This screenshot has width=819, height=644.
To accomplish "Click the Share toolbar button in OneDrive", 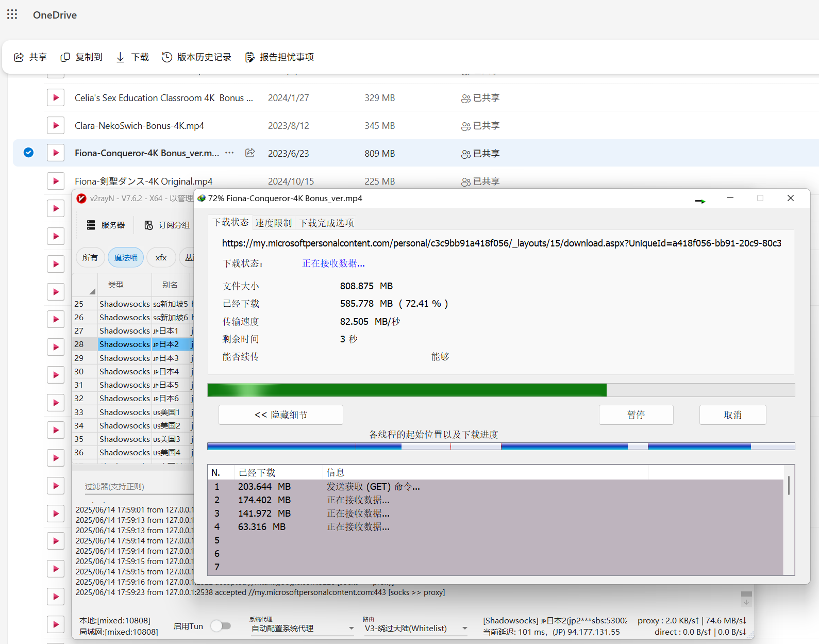I will pos(30,57).
